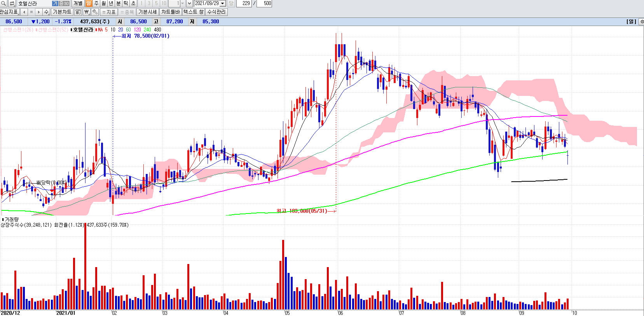Click the green 240 moving average legend
This screenshot has height=316, width=644.
tap(147, 30)
